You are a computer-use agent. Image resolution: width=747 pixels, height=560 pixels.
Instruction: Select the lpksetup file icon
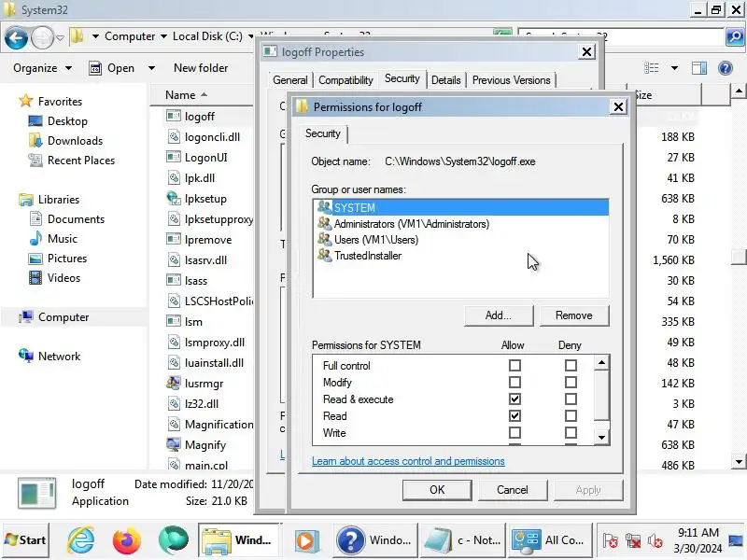coord(174,198)
